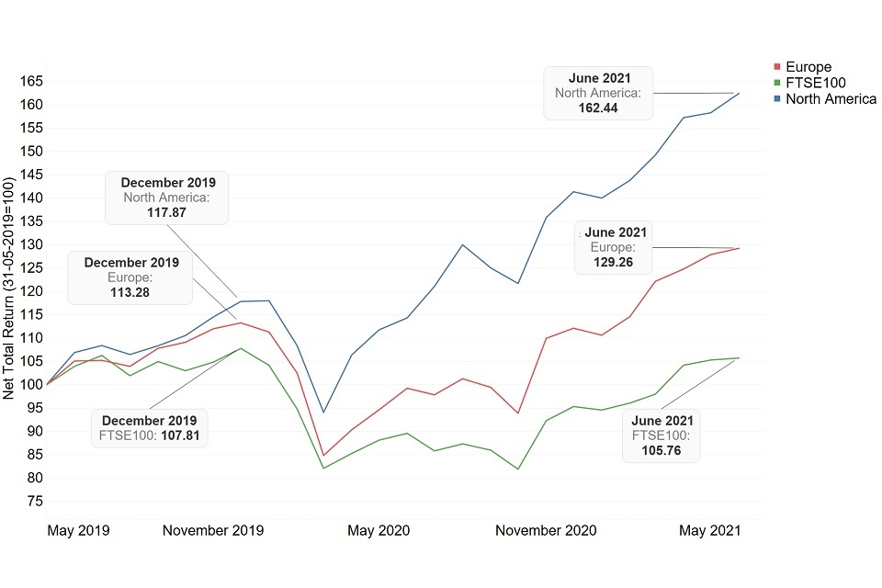The width and height of the screenshot is (882, 588).
Task: Open the December 2019 North America 117.87 callout
Action: click(x=167, y=198)
